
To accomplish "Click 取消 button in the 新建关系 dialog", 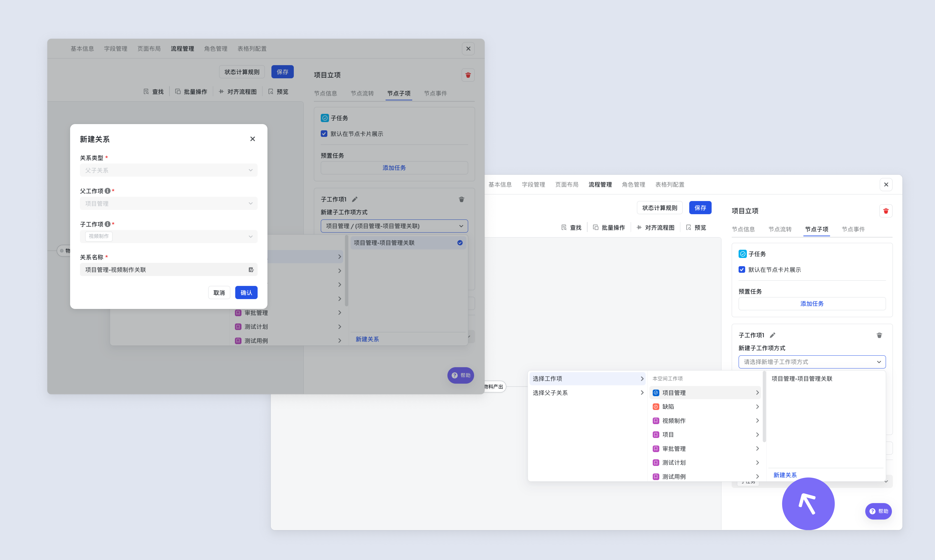I will tap(219, 293).
